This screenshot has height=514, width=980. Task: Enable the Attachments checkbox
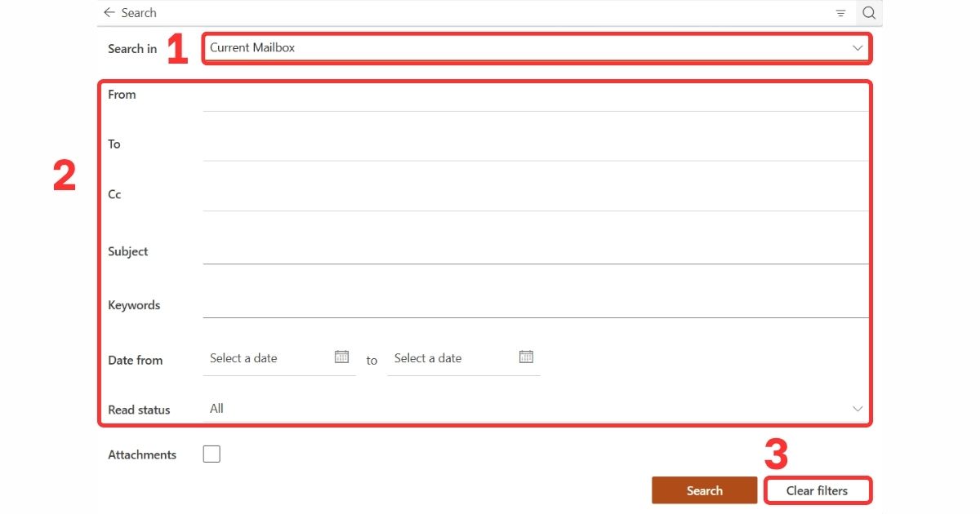pyautogui.click(x=212, y=454)
